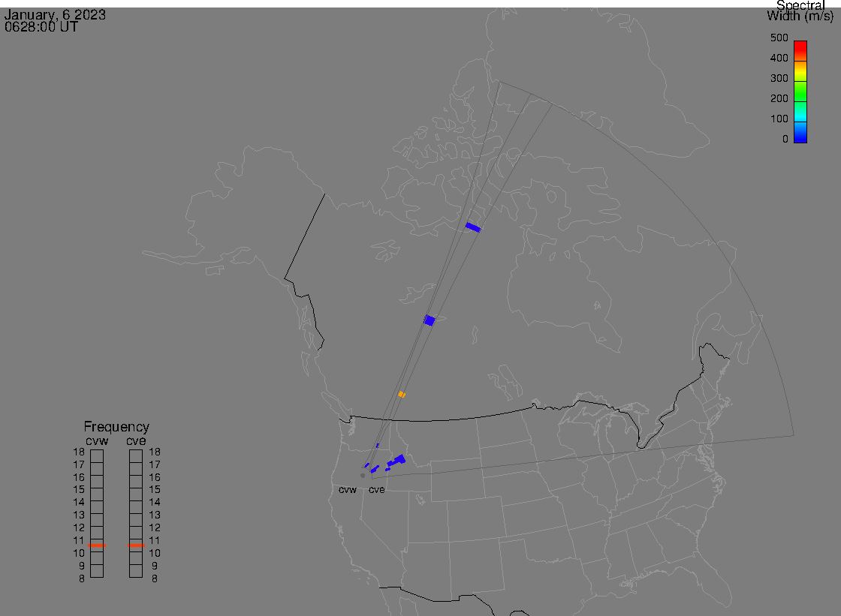Click the "16" label beside the cvw frequency bar
Viewport: 841px width, 616px height.
79,477
